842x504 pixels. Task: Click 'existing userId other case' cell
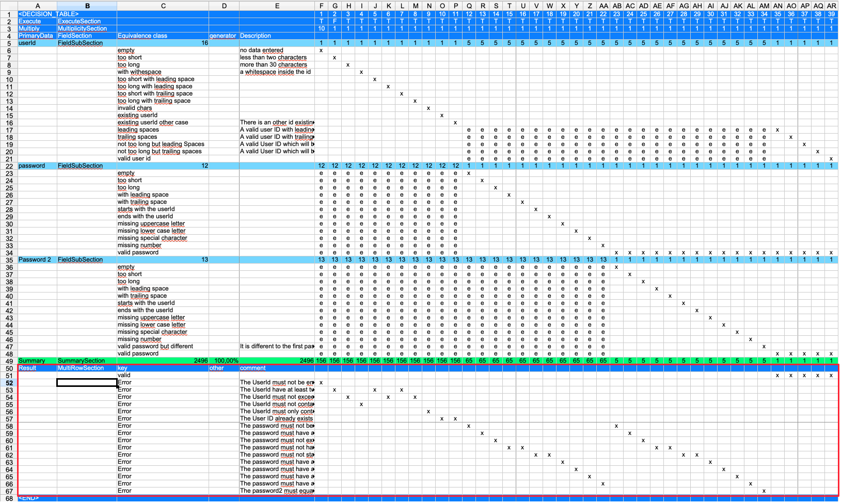163,122
